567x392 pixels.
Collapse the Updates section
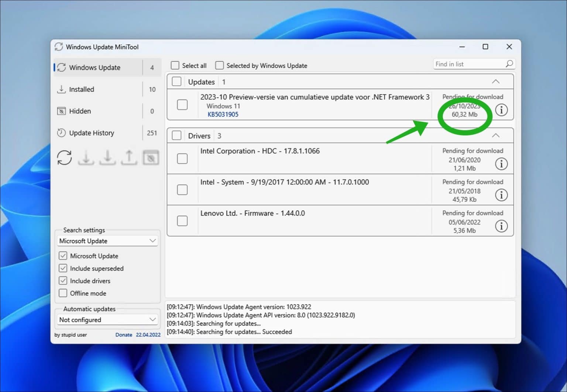click(496, 81)
